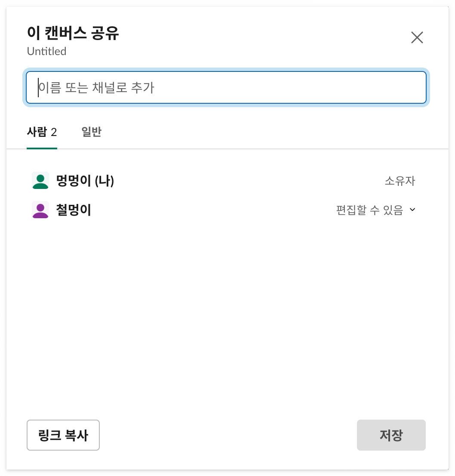Click 철멍이's purple avatar icon
This screenshot has width=455, height=476.
click(x=40, y=210)
